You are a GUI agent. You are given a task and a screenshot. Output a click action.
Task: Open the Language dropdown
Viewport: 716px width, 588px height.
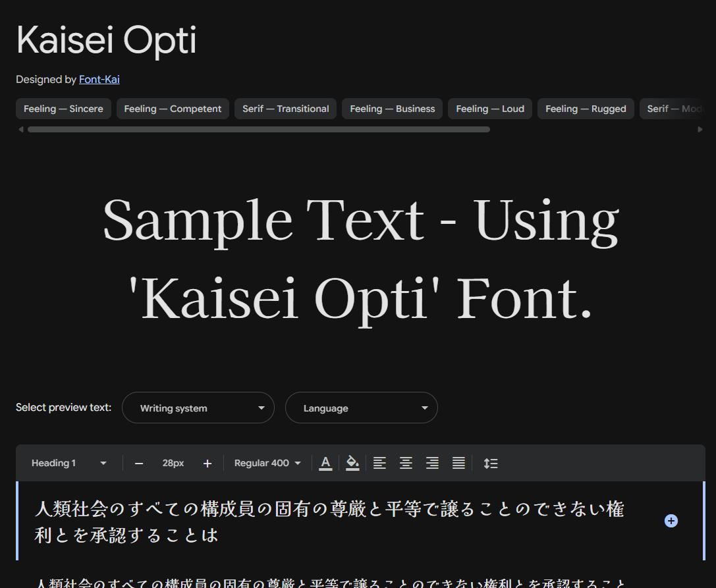[362, 408]
